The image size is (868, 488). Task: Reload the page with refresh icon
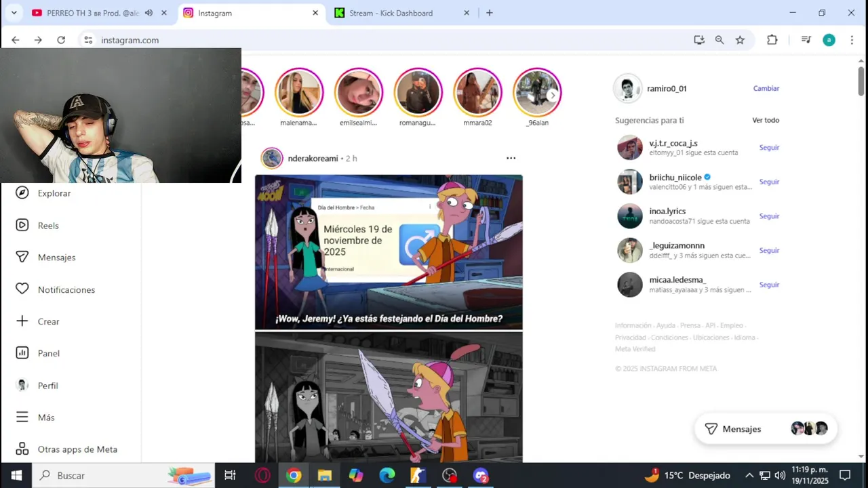[x=61, y=40]
